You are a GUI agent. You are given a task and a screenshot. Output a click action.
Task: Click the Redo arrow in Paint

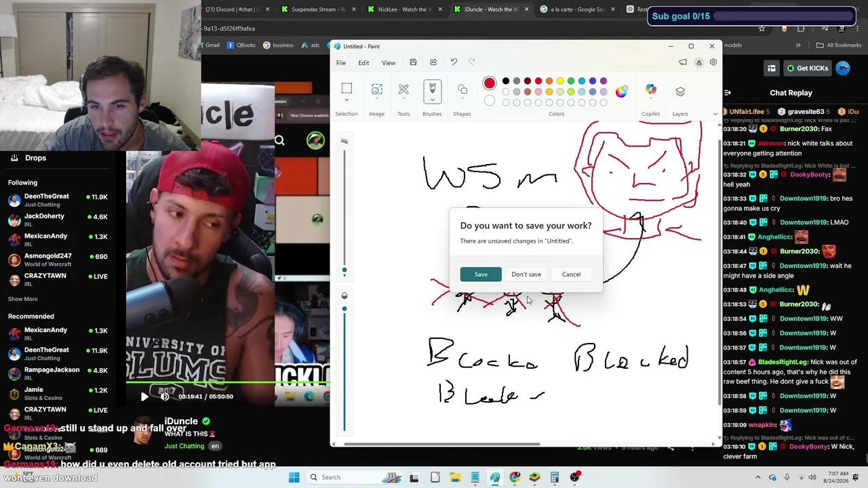472,62
